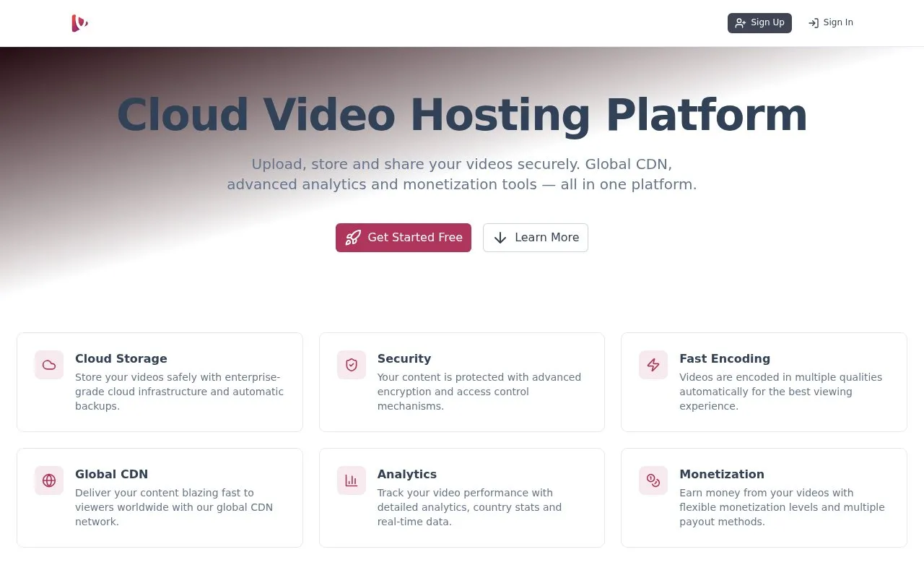Click the "Your content is protected" description
Screen dimensions: 924x578
click(479, 392)
